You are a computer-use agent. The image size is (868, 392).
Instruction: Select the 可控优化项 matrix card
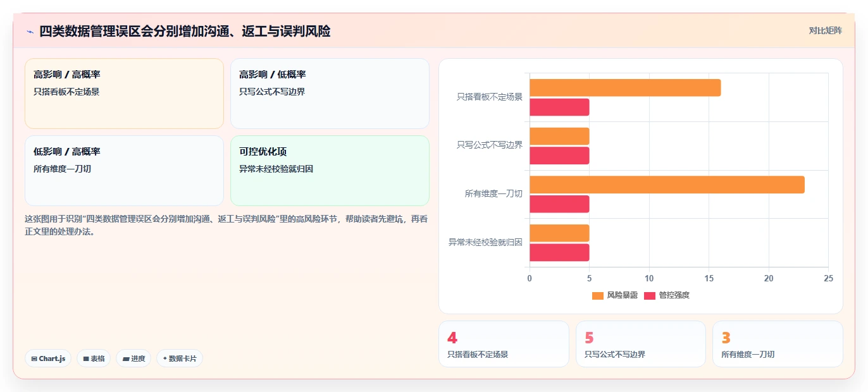(330, 171)
